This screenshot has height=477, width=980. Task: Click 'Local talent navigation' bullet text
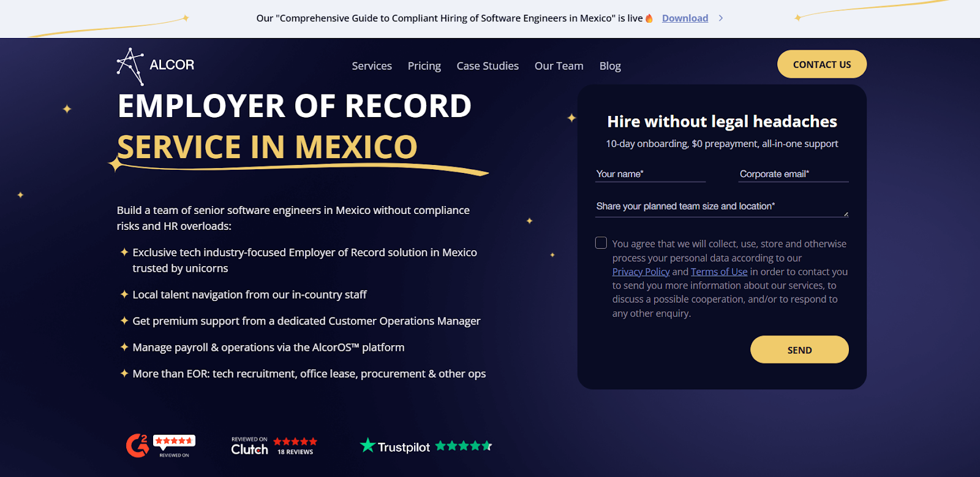(x=249, y=295)
